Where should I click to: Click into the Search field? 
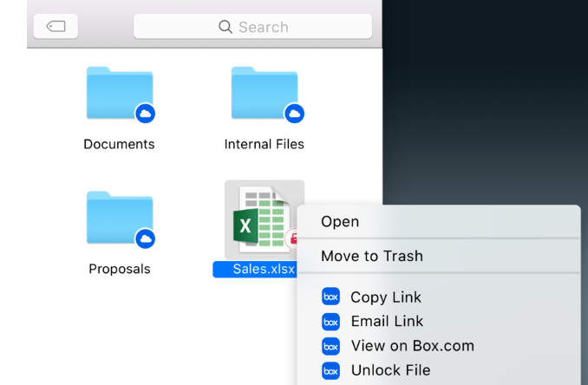pos(252,27)
